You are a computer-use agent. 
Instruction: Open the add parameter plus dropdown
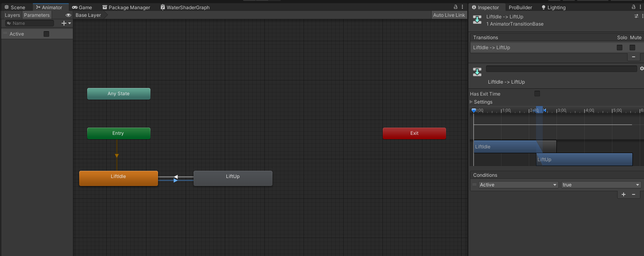(x=66, y=23)
